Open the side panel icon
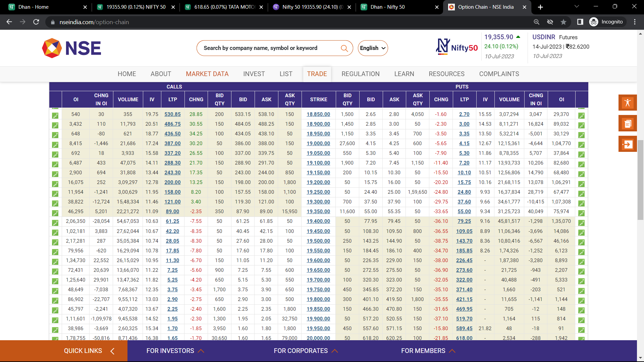 [580, 22]
